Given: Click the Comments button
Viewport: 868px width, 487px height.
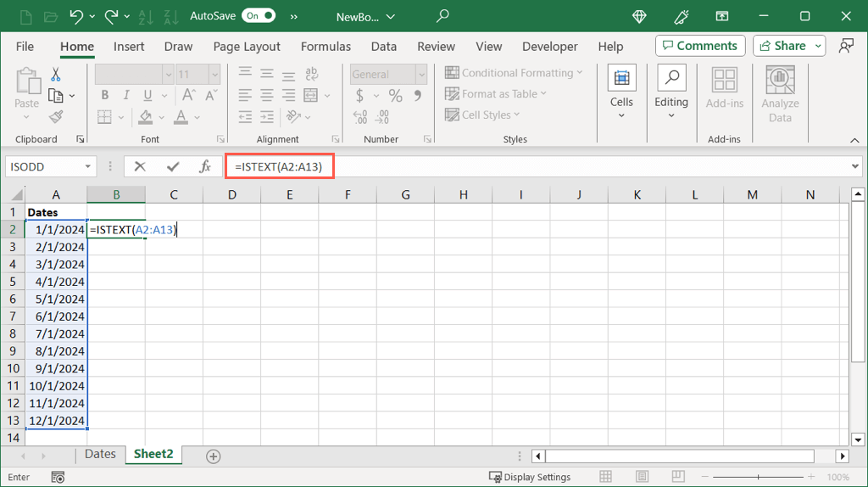Looking at the screenshot, I should point(699,46).
